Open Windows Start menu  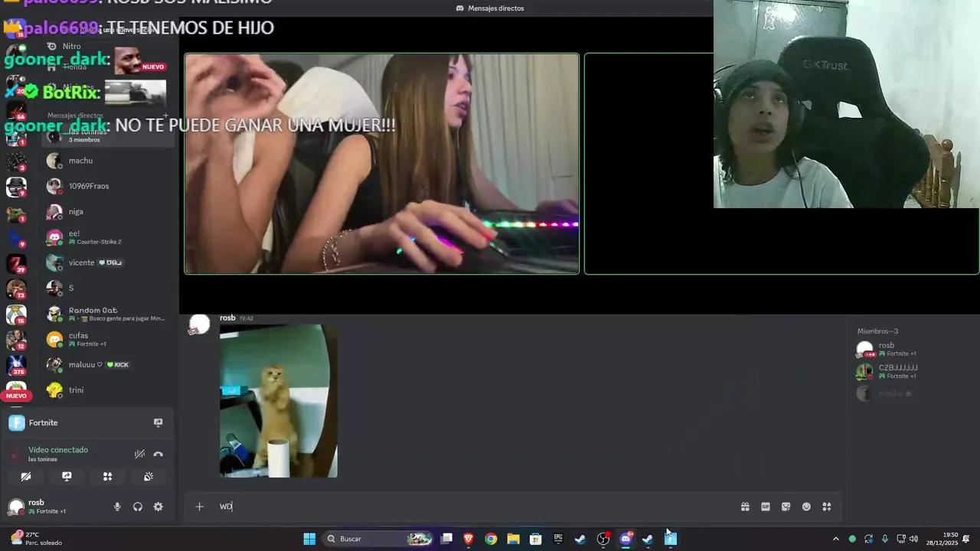tap(309, 539)
